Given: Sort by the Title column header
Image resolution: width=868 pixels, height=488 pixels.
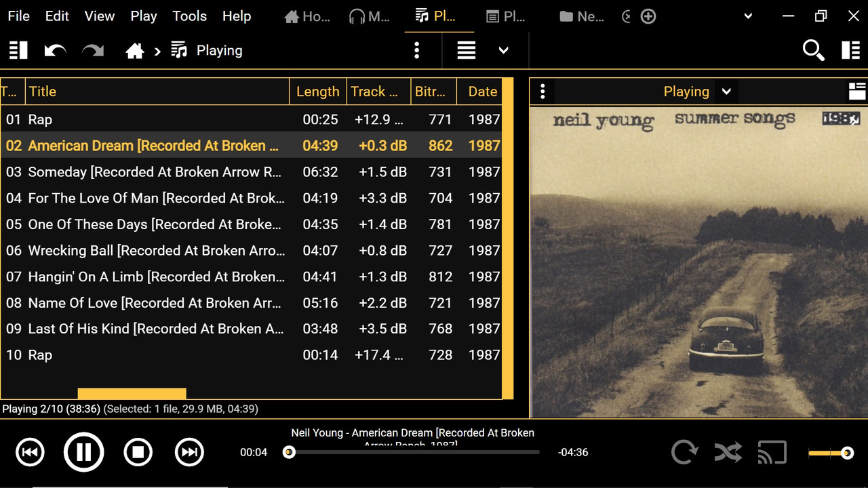Looking at the screenshot, I should [x=157, y=91].
